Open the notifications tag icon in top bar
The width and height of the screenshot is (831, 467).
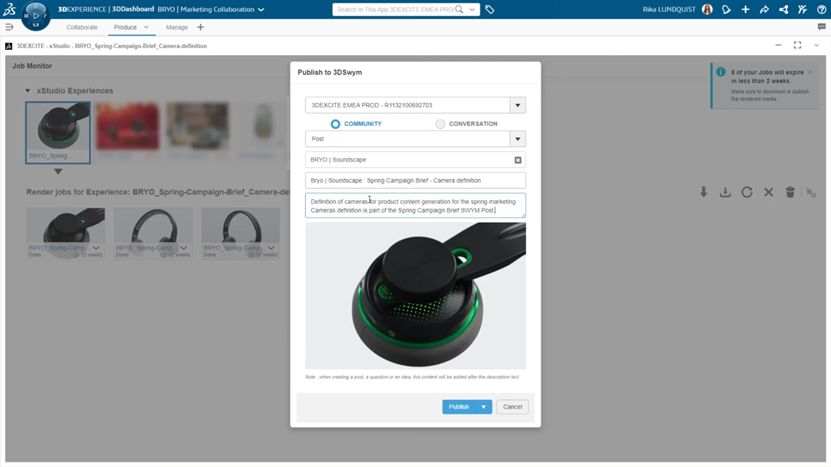point(726,10)
